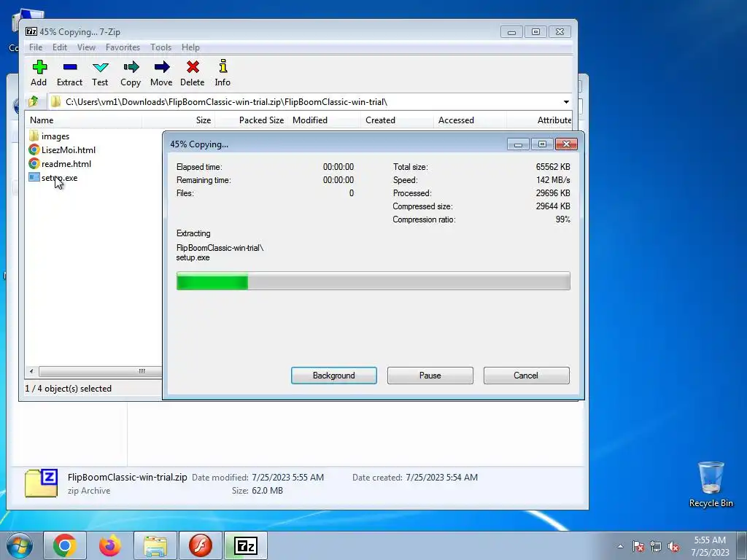Viewport: 747px width, 560px height.
Task: Select the images folder icon
Action: click(x=34, y=136)
